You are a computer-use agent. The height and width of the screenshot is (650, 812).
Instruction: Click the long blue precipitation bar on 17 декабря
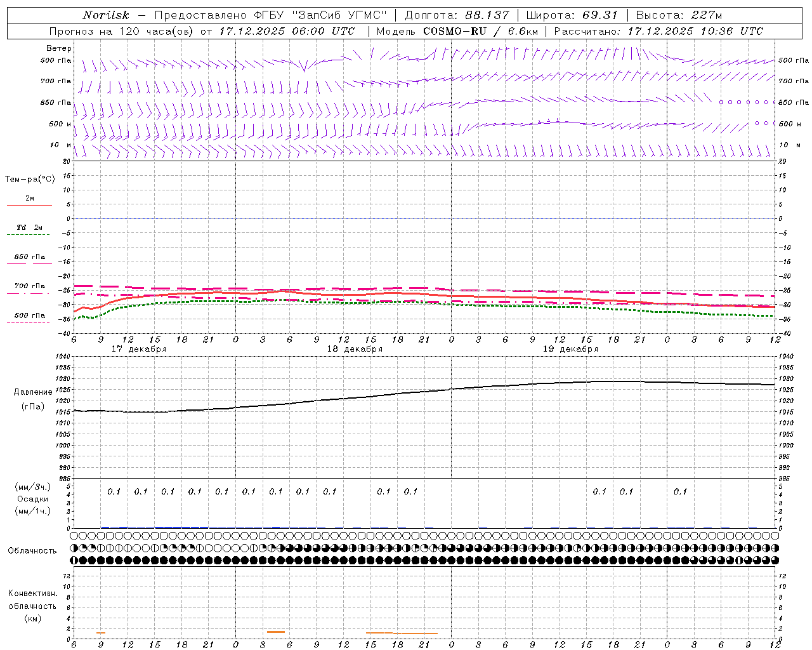[181, 527]
